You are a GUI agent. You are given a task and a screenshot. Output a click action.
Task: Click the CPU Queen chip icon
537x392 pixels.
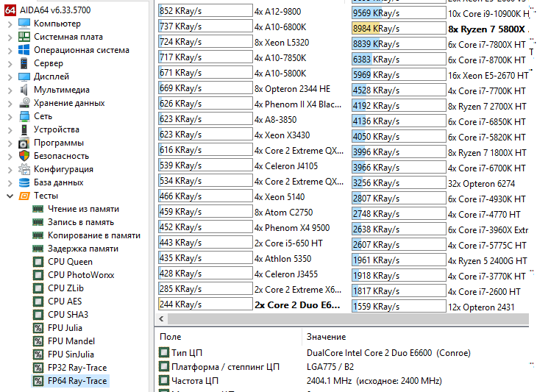pos(38,262)
